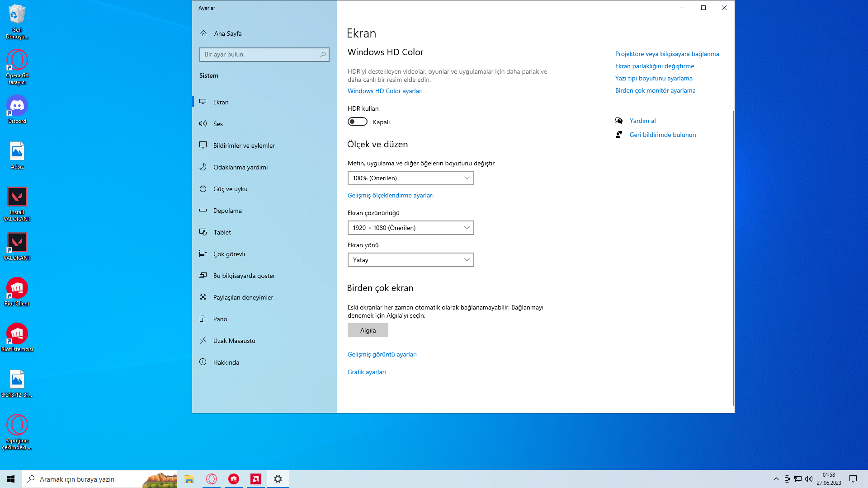Expand the Yatay orientation dropdown
This screenshot has width=868, height=488.
410,260
